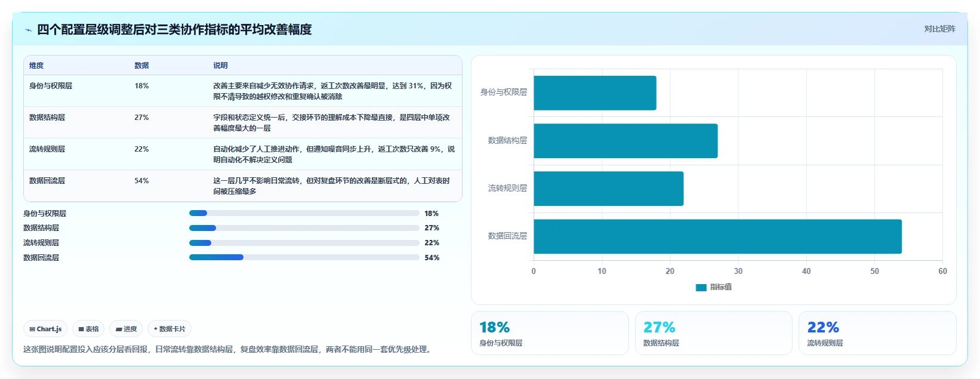Click the 数据回流层 chart axis label
The image size is (980, 379).
[x=507, y=236]
